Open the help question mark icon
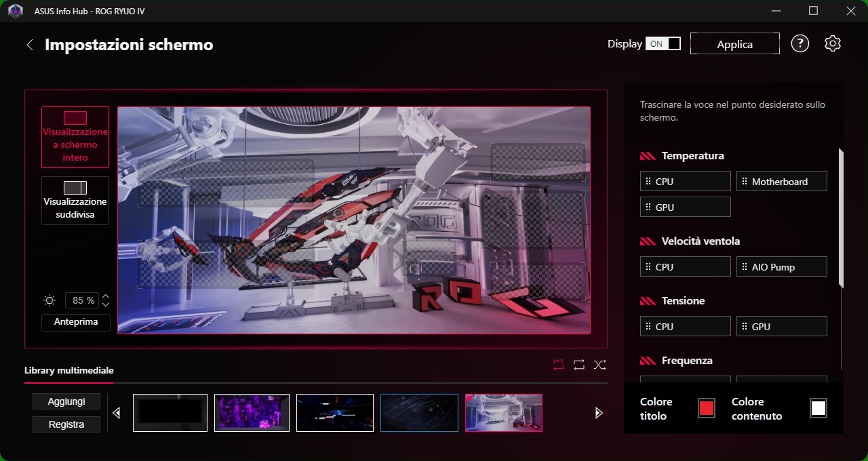 tap(800, 44)
